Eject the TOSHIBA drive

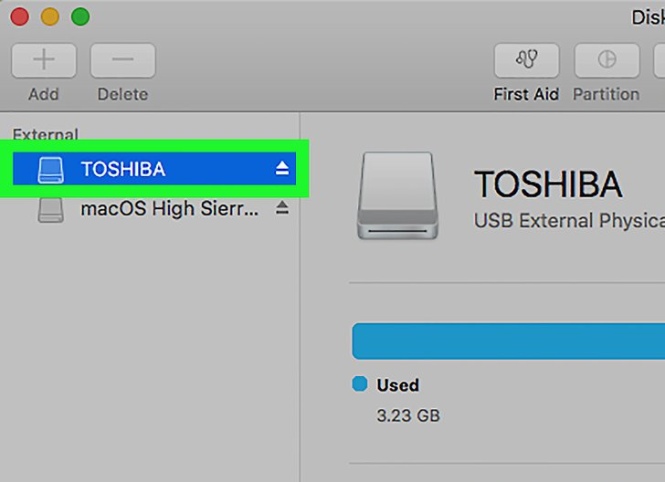(x=282, y=169)
